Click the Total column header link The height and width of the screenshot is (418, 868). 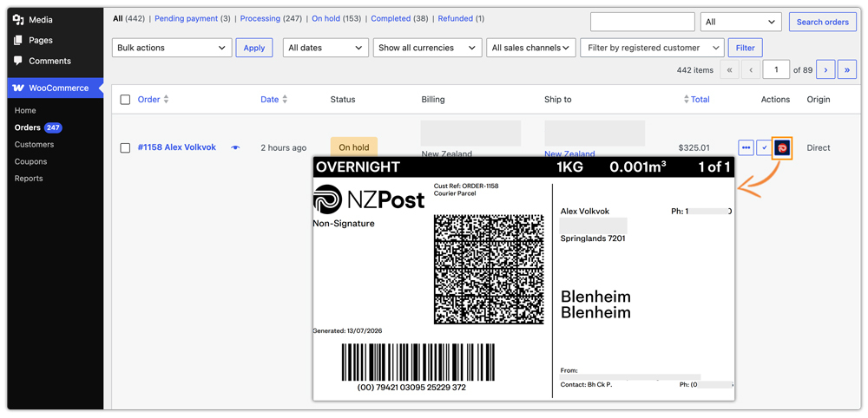point(700,100)
